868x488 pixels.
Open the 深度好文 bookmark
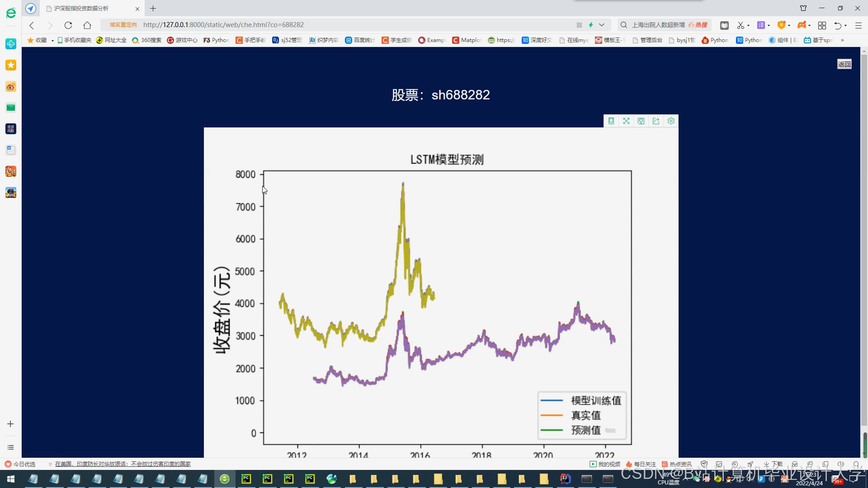click(x=537, y=40)
